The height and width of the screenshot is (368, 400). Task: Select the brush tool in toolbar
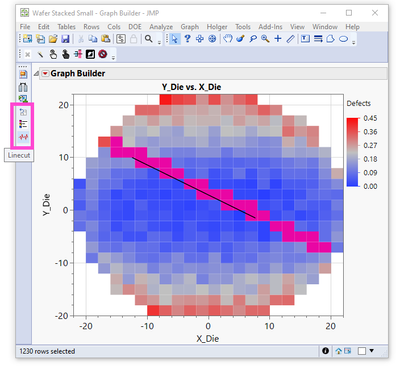(x=240, y=39)
